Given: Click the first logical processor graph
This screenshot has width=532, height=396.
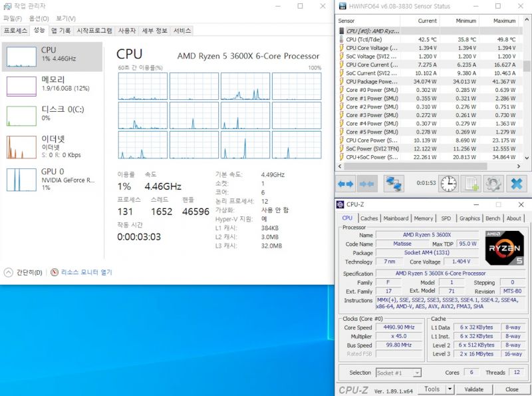Looking at the screenshot, I should coord(143,86).
